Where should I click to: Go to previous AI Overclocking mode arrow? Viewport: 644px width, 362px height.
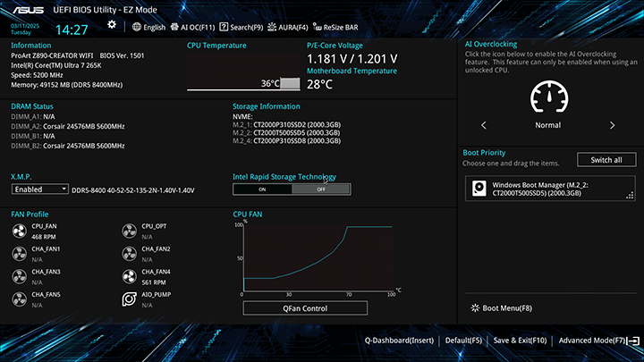[x=484, y=126]
